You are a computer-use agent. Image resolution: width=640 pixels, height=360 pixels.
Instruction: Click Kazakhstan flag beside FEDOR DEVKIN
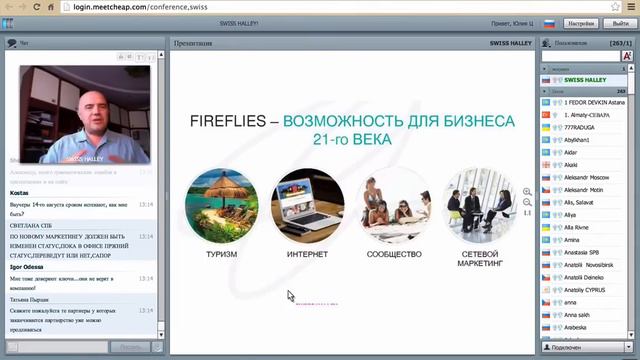[546, 102]
